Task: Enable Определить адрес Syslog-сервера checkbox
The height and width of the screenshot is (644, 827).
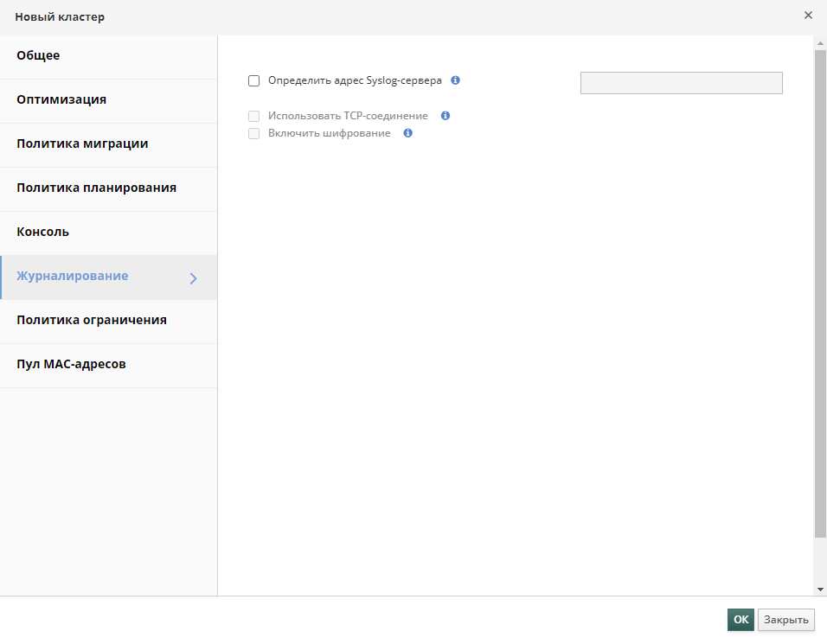Action: [x=253, y=80]
